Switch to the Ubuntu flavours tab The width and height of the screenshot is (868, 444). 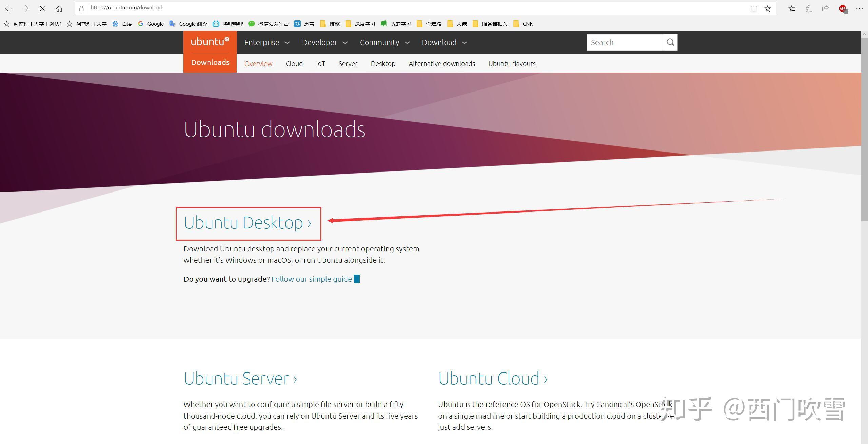[512, 63]
